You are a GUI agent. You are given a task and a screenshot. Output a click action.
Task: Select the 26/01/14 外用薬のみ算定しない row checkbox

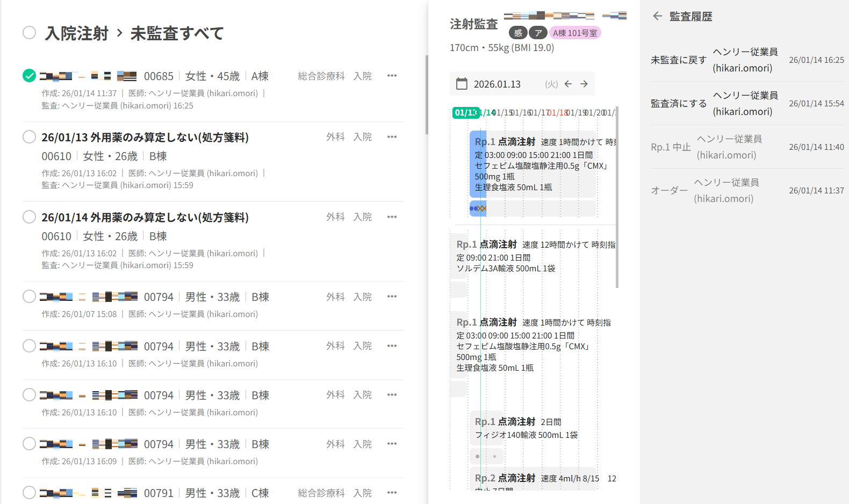coord(30,217)
